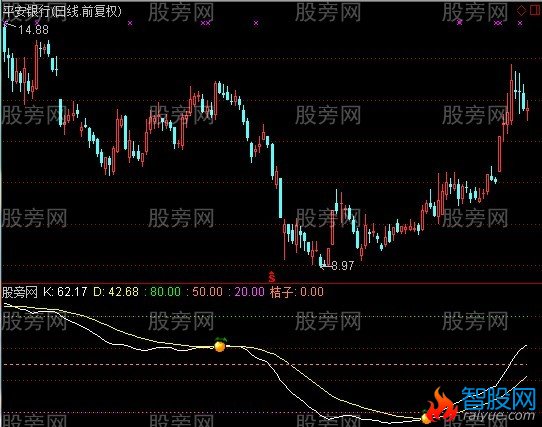The height and width of the screenshot is (427, 542).
Task: Click the orange fruit signal on KD crossover
Action: pyautogui.click(x=220, y=345)
